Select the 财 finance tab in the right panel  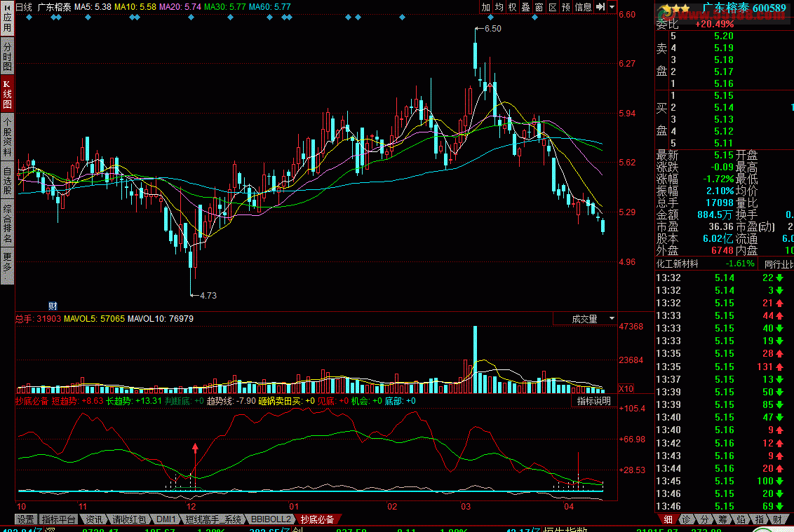coord(776,519)
